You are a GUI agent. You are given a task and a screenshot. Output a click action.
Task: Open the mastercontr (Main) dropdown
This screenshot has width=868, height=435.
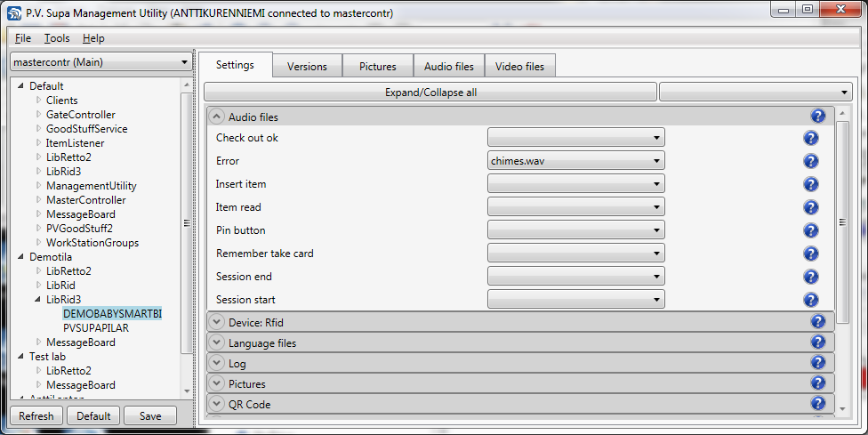click(x=100, y=62)
